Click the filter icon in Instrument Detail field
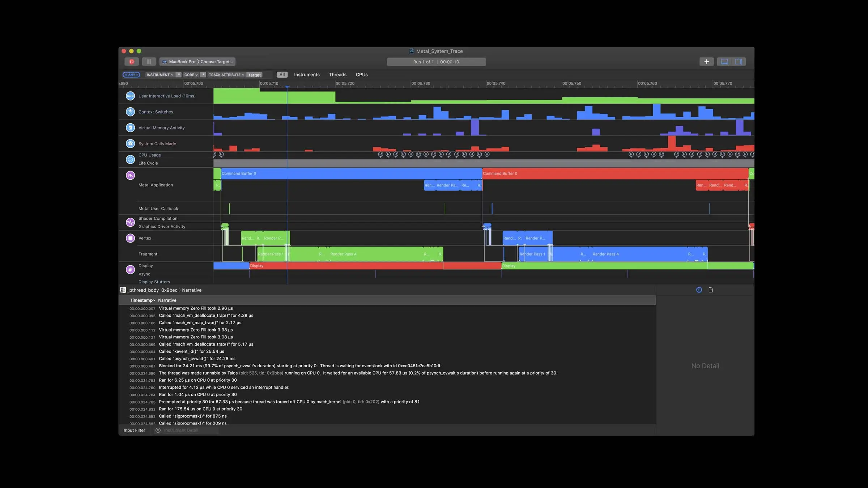Screen dimensions: 868x488 (x=158, y=430)
